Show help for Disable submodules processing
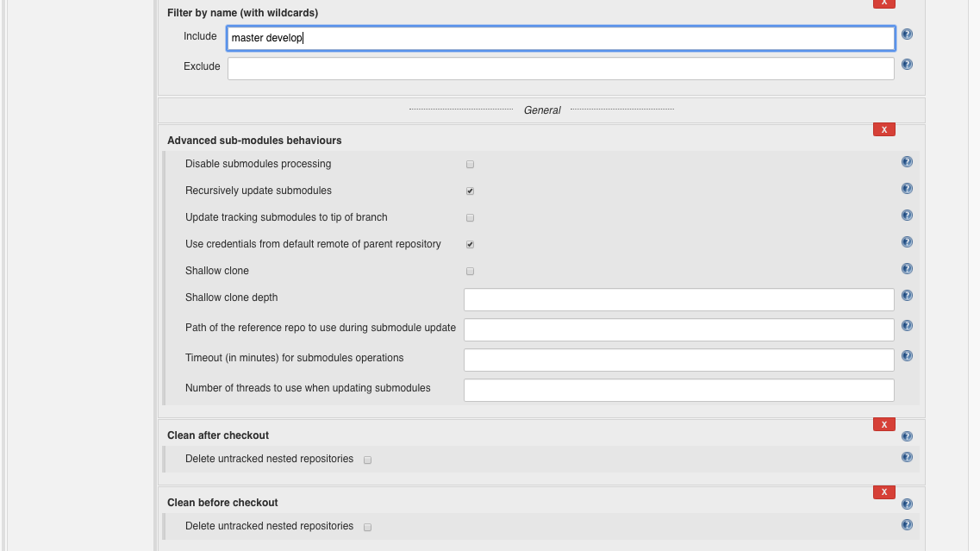This screenshot has height=551, width=980. [x=907, y=162]
